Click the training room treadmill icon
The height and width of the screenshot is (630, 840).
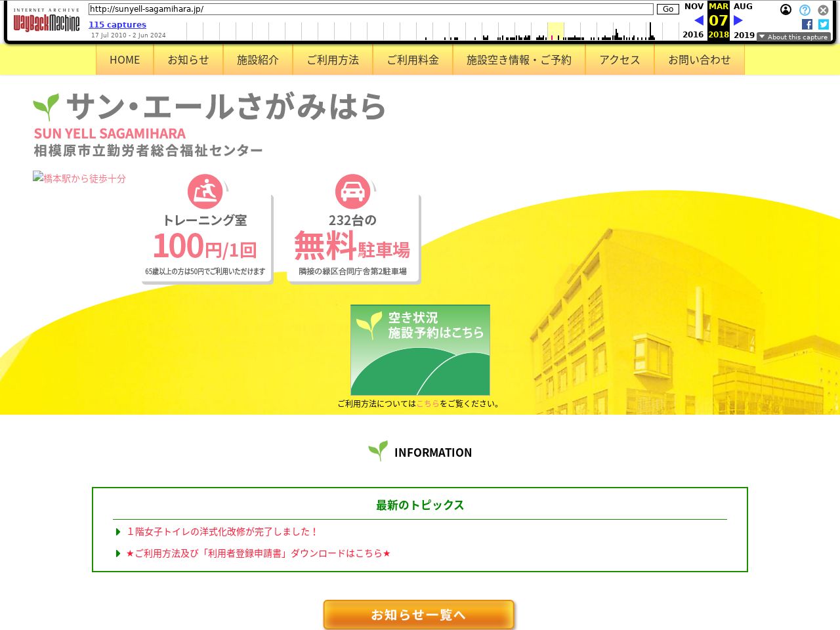coord(205,192)
